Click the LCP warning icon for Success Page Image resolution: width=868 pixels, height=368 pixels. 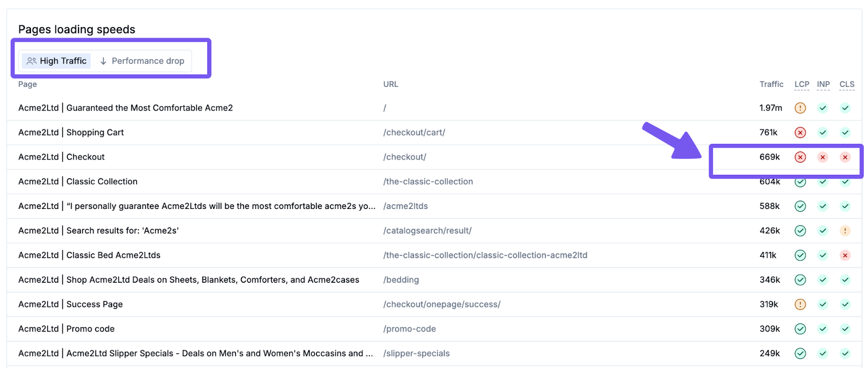click(x=800, y=304)
